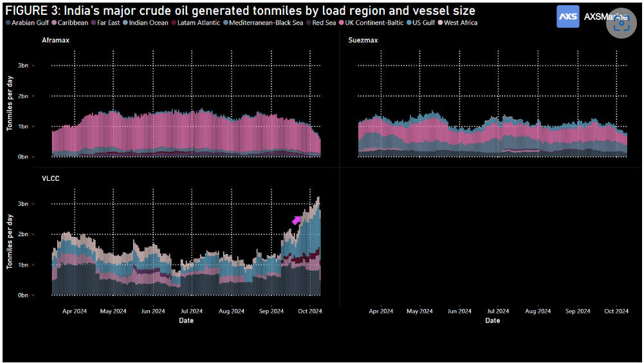Click the 2bn tick on Aframax axis

click(23, 96)
